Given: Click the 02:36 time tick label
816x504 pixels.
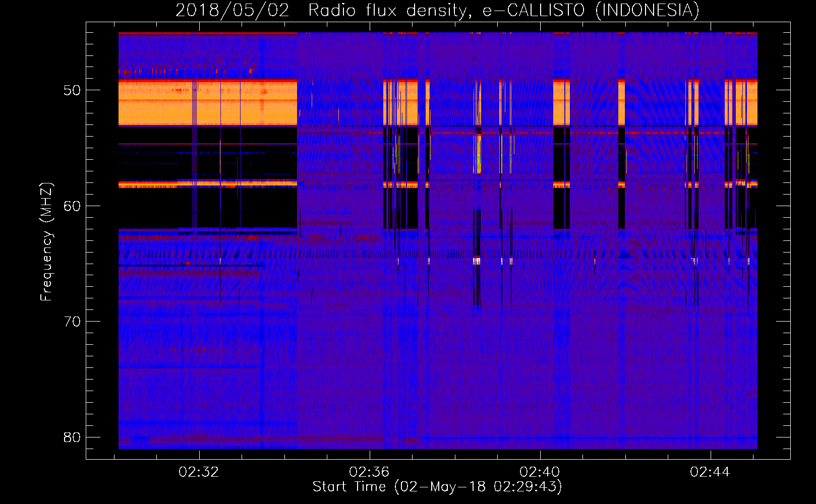Looking at the screenshot, I should [369, 472].
